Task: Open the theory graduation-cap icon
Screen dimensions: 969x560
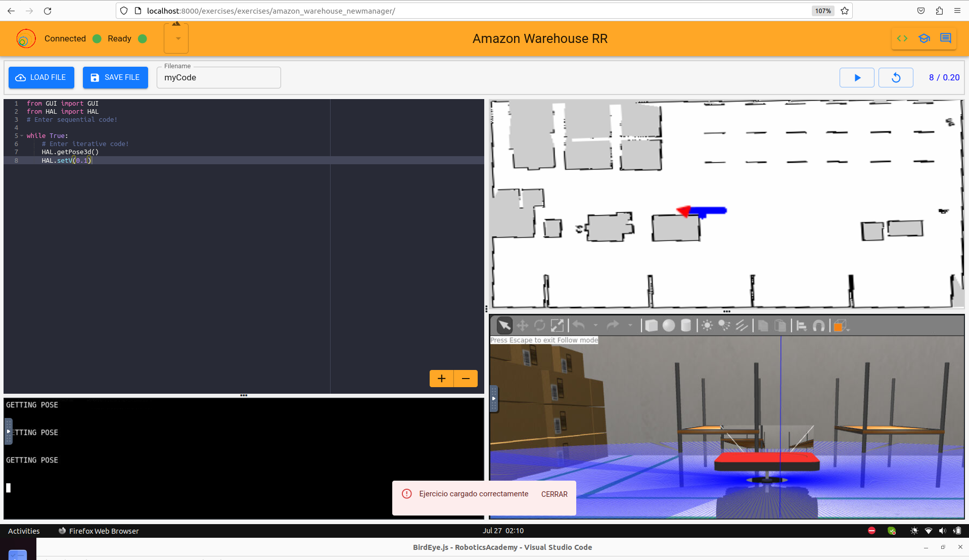Action: (x=924, y=38)
